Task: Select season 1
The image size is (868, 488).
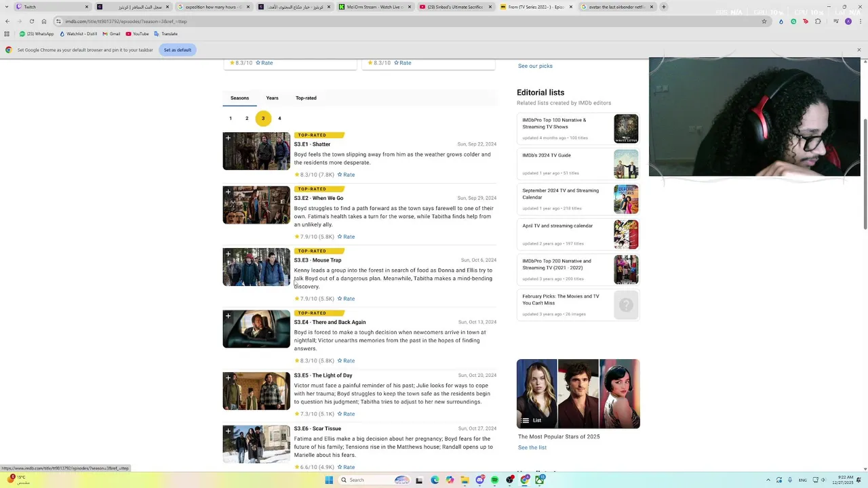Action: click(231, 119)
